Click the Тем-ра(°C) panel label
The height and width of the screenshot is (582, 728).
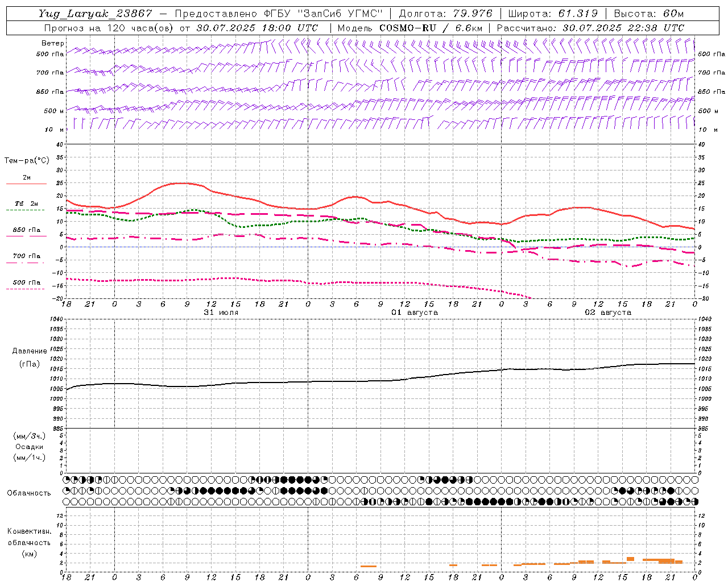point(27,161)
